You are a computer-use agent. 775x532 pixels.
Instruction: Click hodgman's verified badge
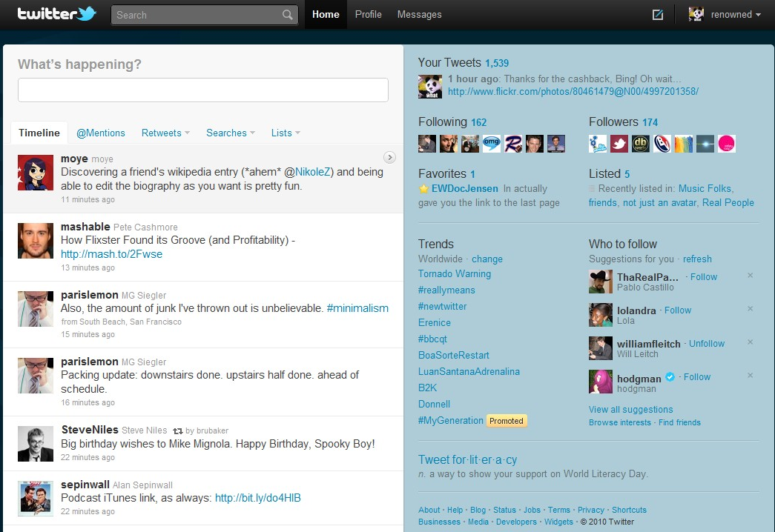point(670,377)
